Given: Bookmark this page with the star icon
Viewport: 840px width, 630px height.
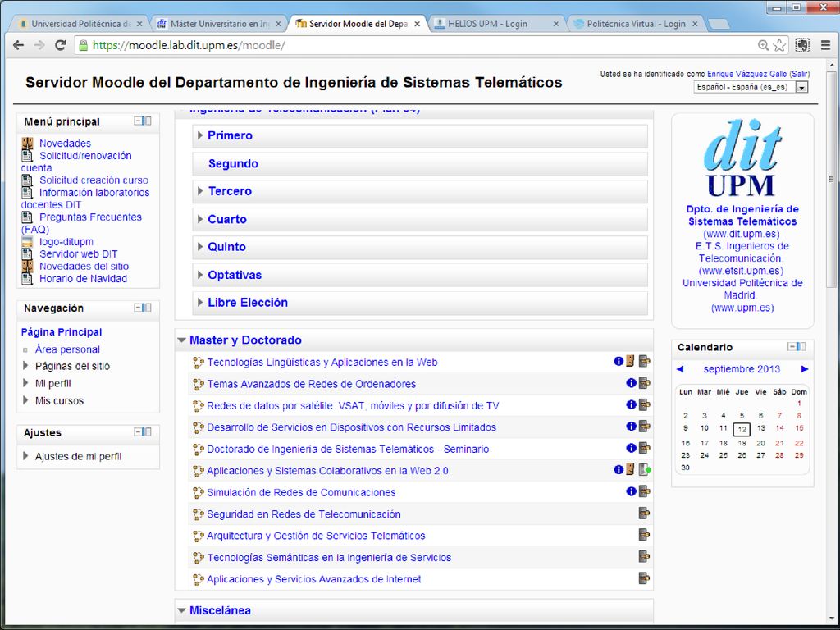Looking at the screenshot, I should (x=779, y=46).
